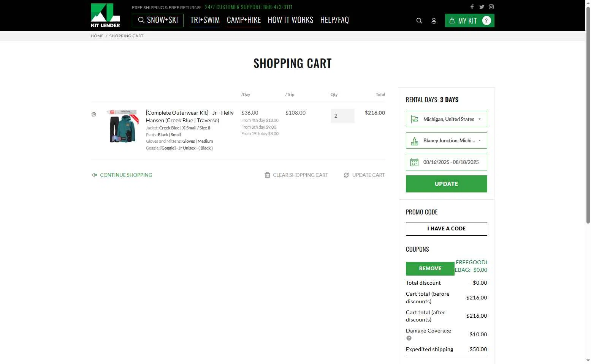The width and height of the screenshot is (591, 364).
Task: Click 'From 8th day $9.00' text
Action: coord(259,127)
